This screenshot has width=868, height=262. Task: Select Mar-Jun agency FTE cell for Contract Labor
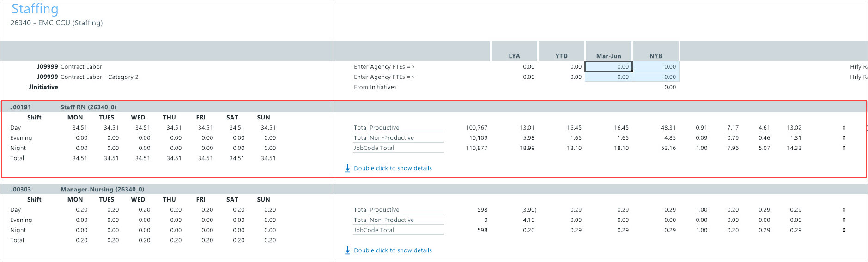[608, 67]
